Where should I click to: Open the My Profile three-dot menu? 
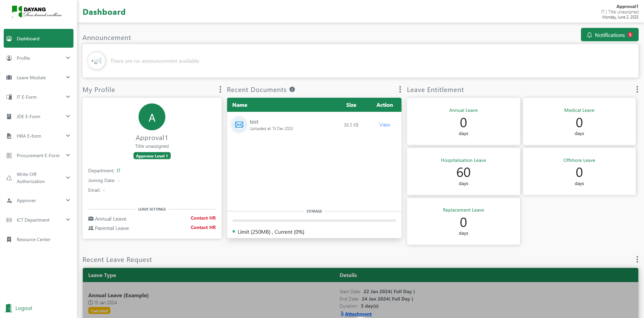[x=220, y=89]
